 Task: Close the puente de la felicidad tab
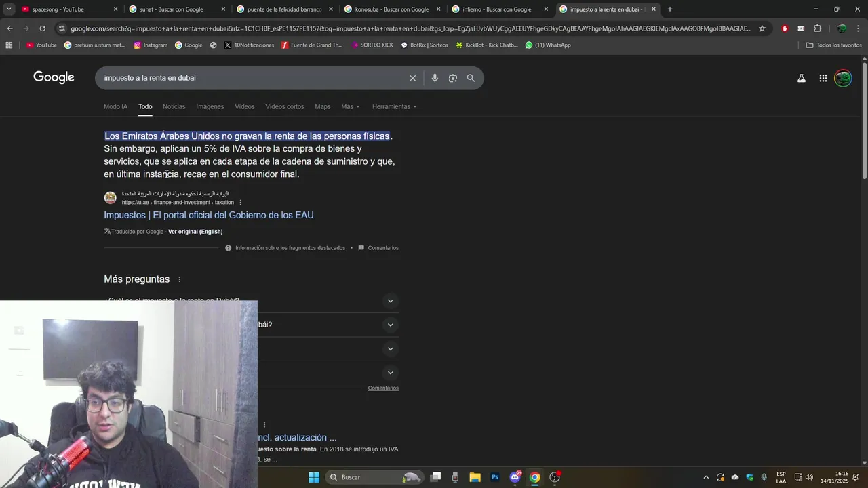[x=331, y=9]
